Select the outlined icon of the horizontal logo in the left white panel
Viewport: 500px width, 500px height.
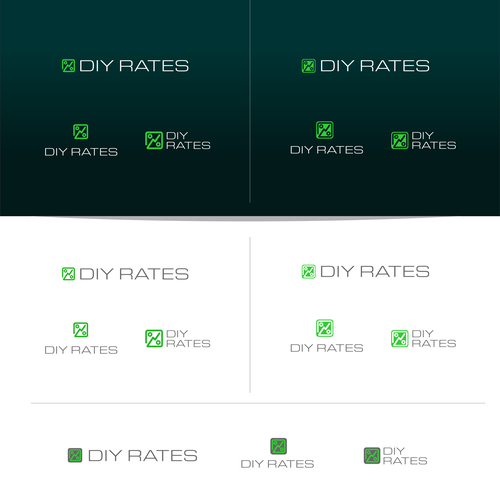[x=68, y=274]
